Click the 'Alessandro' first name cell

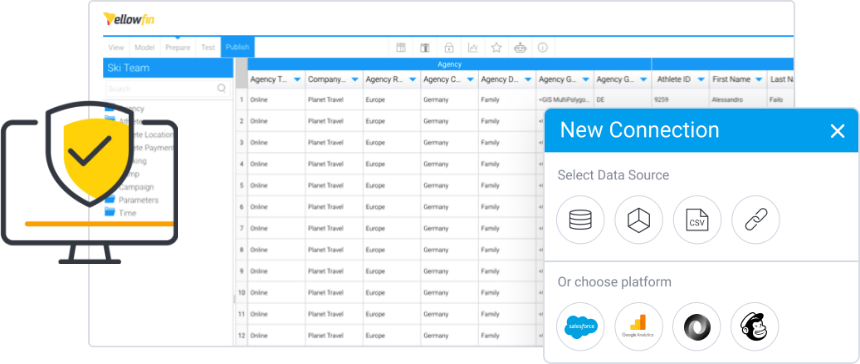(x=738, y=100)
